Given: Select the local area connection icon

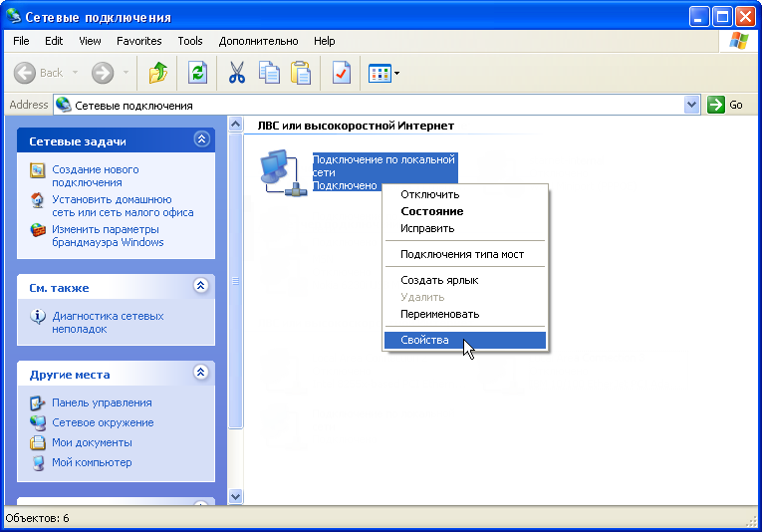Looking at the screenshot, I should point(283,173).
